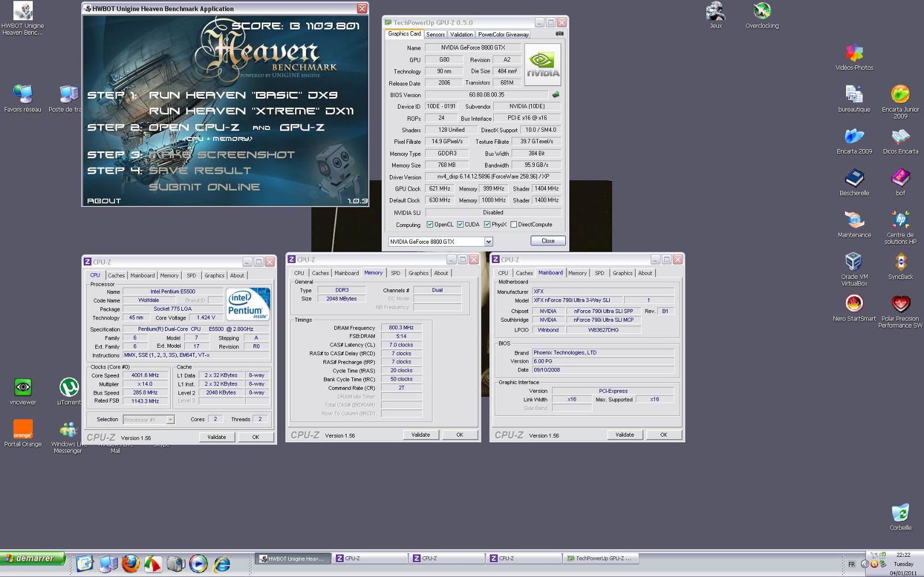Open About tab in CPU-Z CPU window
The height and width of the screenshot is (577, 924).
coord(237,276)
